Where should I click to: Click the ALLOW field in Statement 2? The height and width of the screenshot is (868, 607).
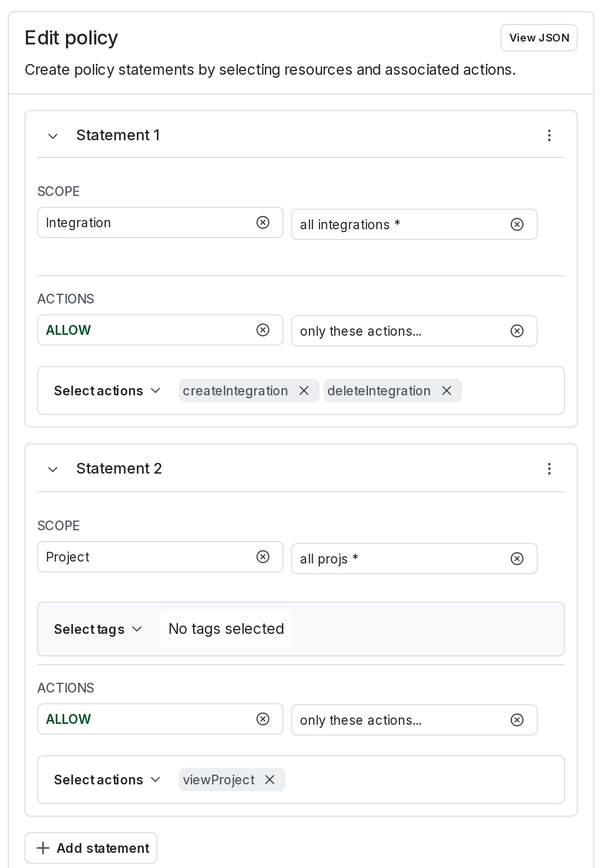coord(147,719)
